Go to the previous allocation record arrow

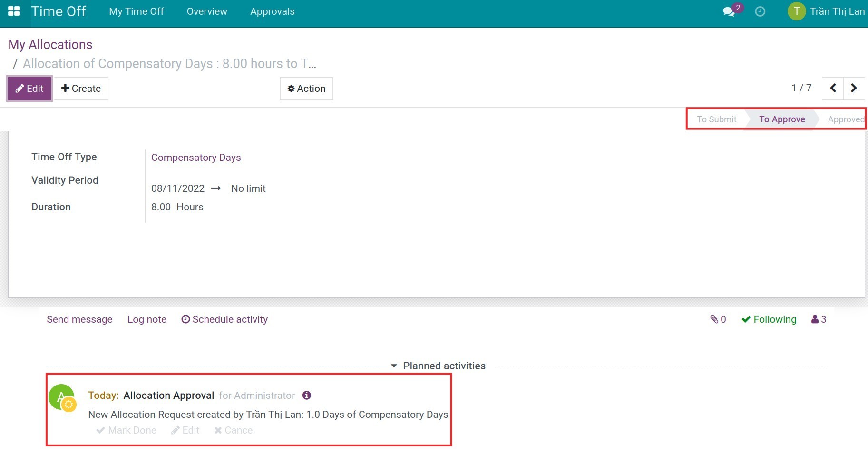point(833,88)
